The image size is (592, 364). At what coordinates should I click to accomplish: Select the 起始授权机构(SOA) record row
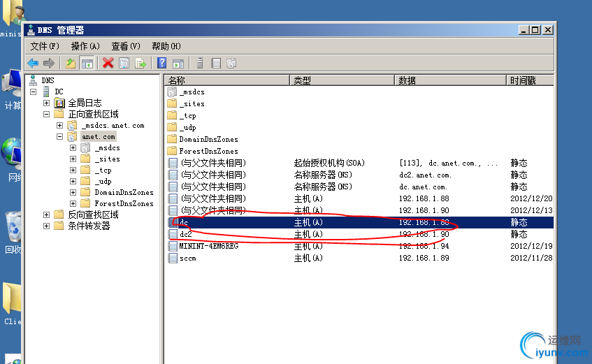tap(360, 163)
